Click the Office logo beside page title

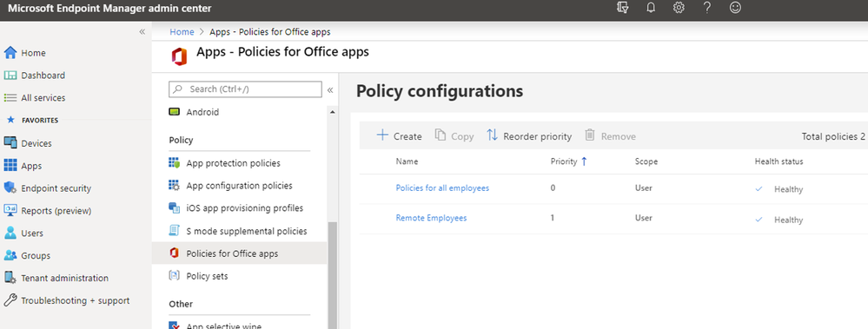179,56
